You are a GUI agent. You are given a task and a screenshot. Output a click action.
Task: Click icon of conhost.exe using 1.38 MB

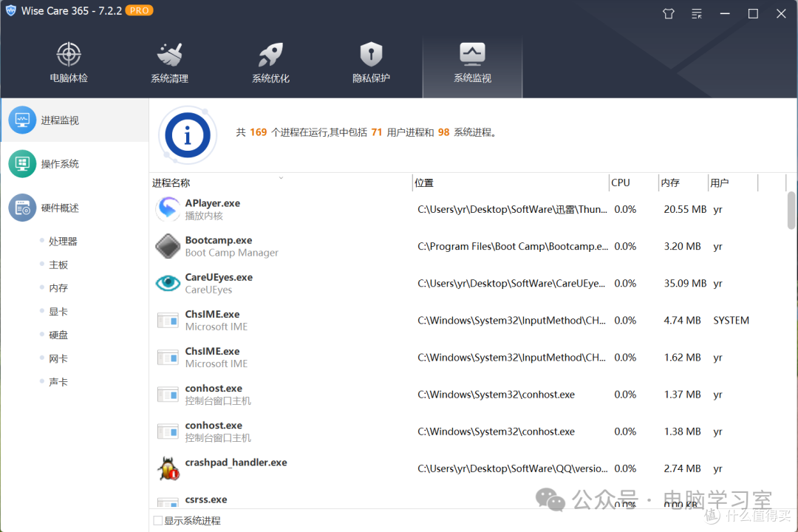168,432
